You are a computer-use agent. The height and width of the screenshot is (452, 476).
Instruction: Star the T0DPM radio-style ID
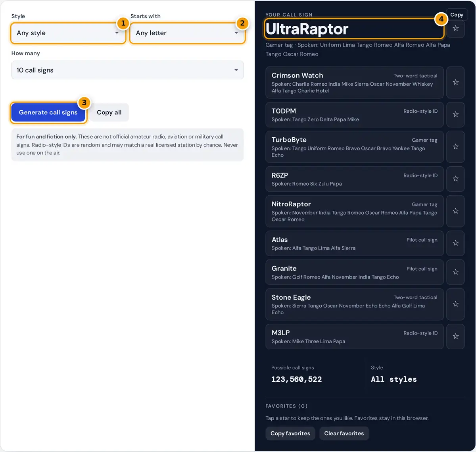click(x=455, y=115)
